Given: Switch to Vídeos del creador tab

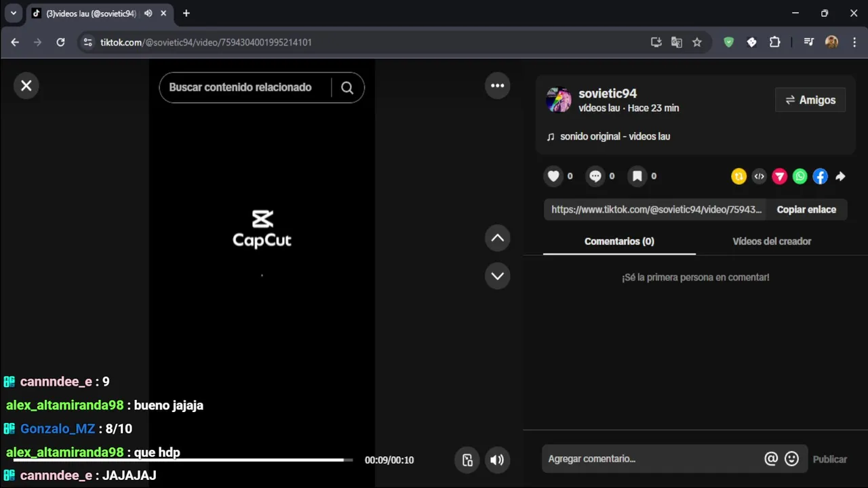Looking at the screenshot, I should tap(772, 241).
